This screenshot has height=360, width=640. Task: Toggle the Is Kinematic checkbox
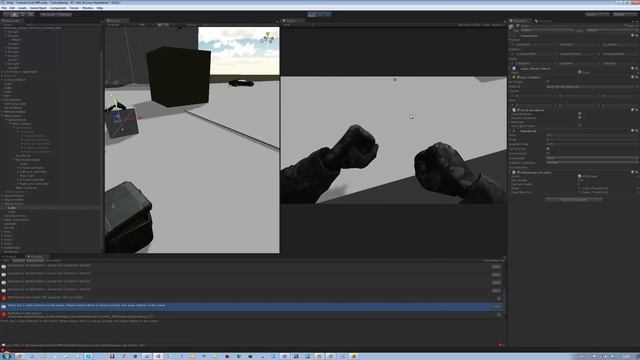(548, 153)
